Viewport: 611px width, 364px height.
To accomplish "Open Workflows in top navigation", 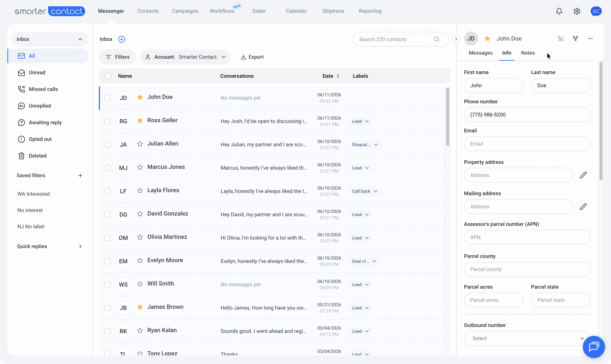I will [222, 11].
